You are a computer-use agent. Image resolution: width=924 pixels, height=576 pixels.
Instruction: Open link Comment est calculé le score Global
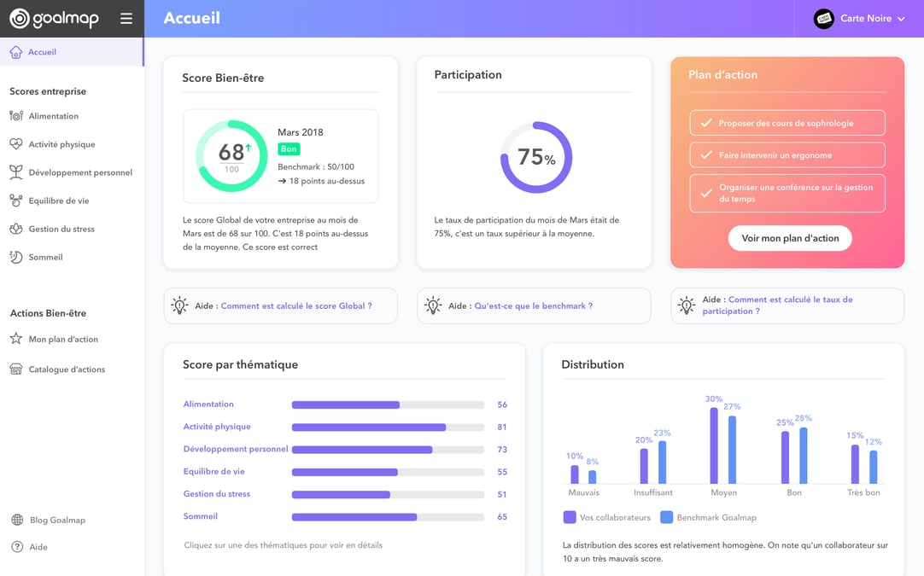click(296, 305)
